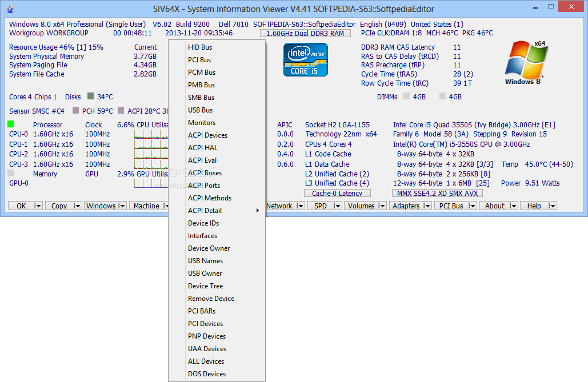
Task: Choose ACPI Devices from the menu
Action: pyautogui.click(x=217, y=135)
